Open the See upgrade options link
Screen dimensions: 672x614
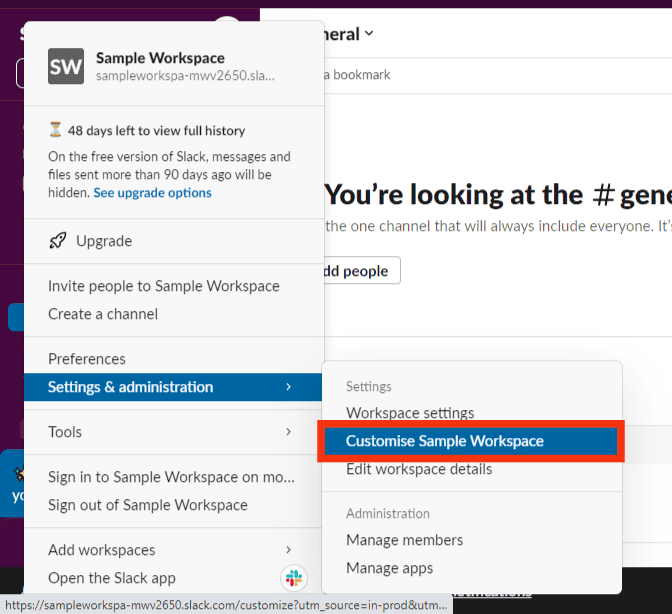pos(152,193)
